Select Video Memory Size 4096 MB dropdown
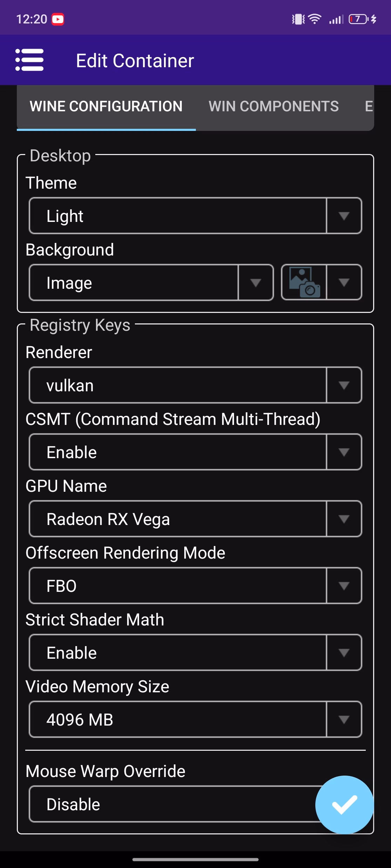Screen dimensions: 391x868 (195, 719)
